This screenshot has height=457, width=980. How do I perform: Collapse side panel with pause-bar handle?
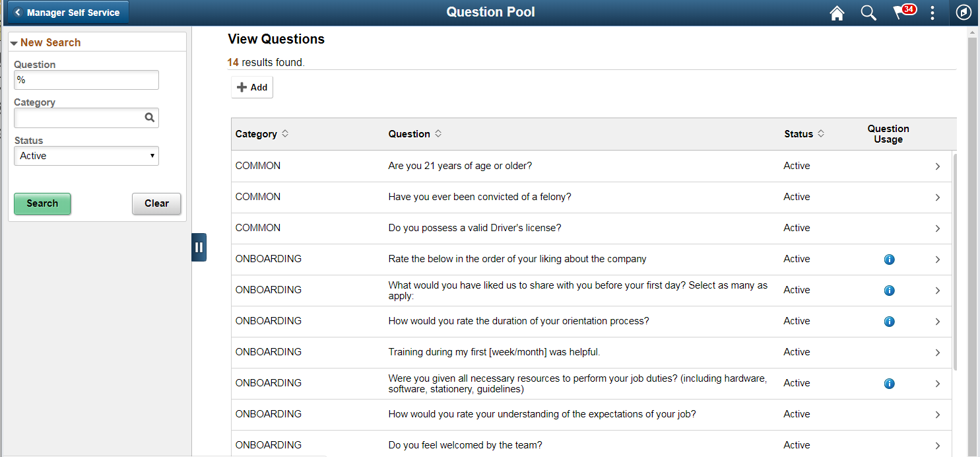pyautogui.click(x=199, y=248)
